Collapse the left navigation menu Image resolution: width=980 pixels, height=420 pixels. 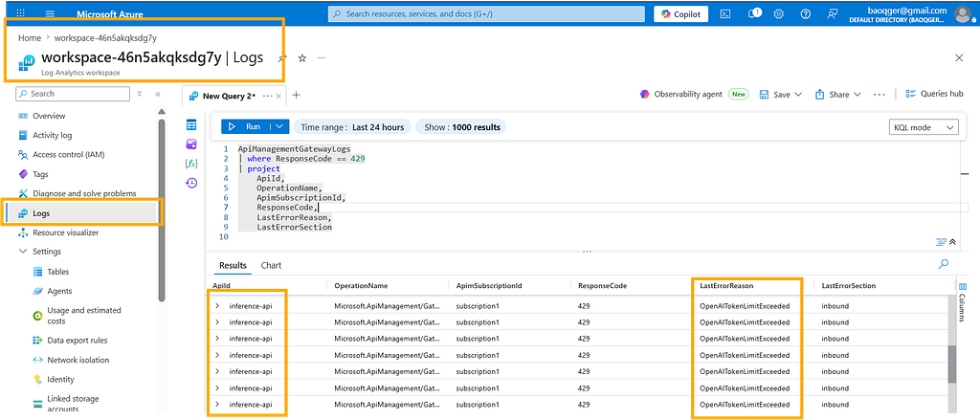click(158, 94)
